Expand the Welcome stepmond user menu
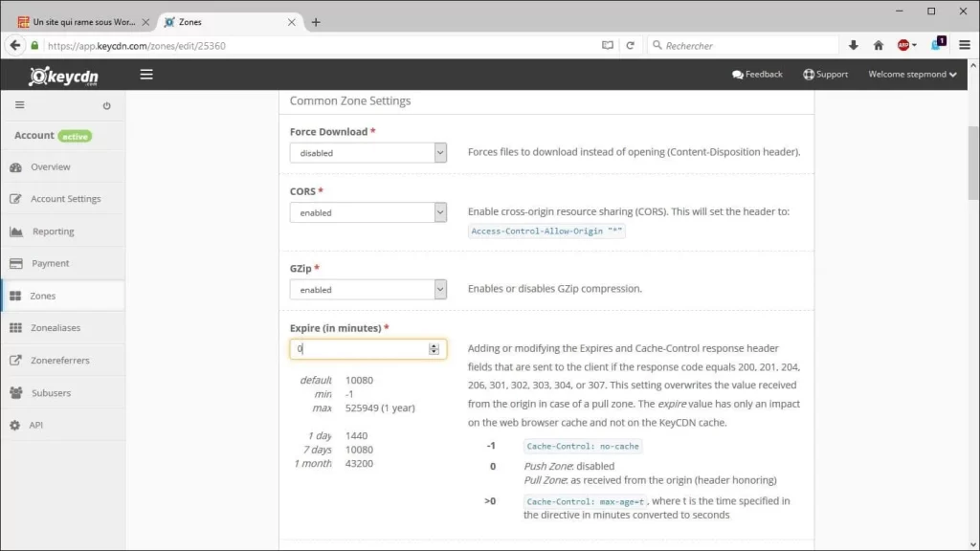The image size is (980, 551). point(912,75)
